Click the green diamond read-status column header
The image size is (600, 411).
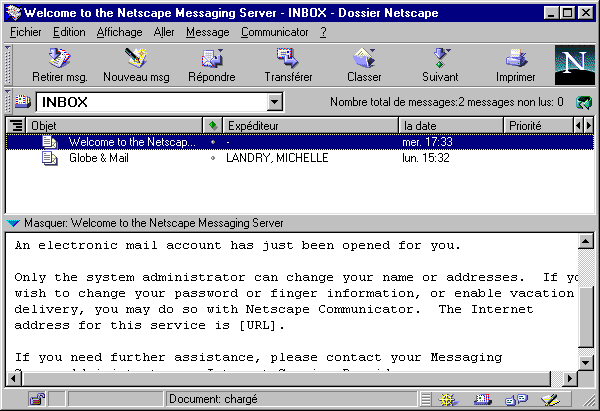click(213, 126)
